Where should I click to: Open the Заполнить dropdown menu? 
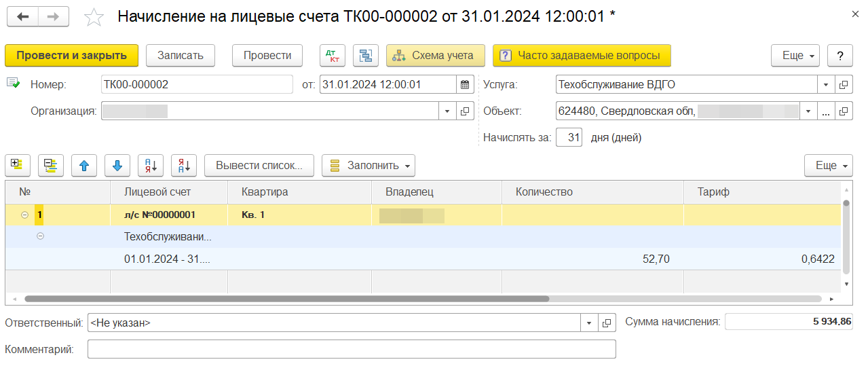[x=369, y=165]
